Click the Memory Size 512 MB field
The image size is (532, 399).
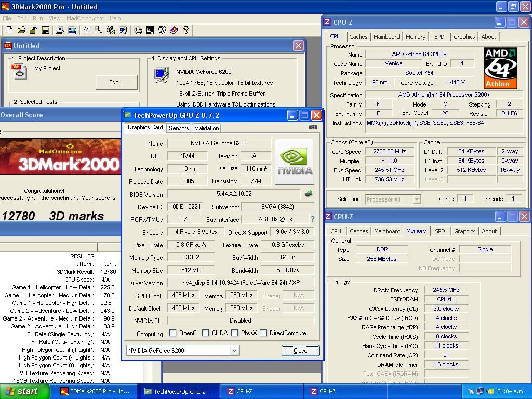191,270
